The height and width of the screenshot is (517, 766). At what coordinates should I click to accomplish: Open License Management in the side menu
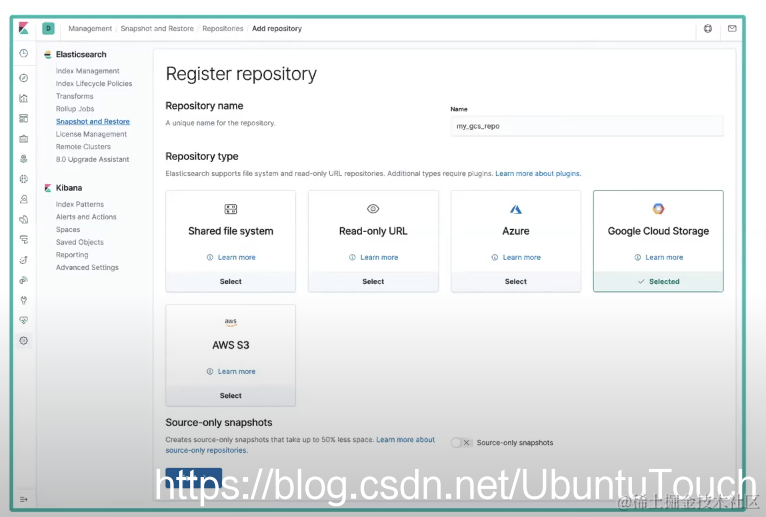[x=91, y=134]
